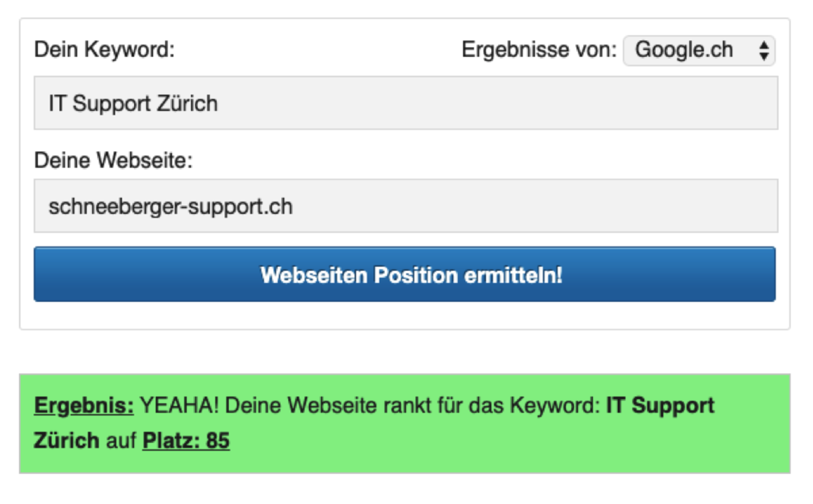Viewport: 813px width, 504px height.
Task: Click the up-down arrows on the Google.ch selector
Action: [x=764, y=51]
